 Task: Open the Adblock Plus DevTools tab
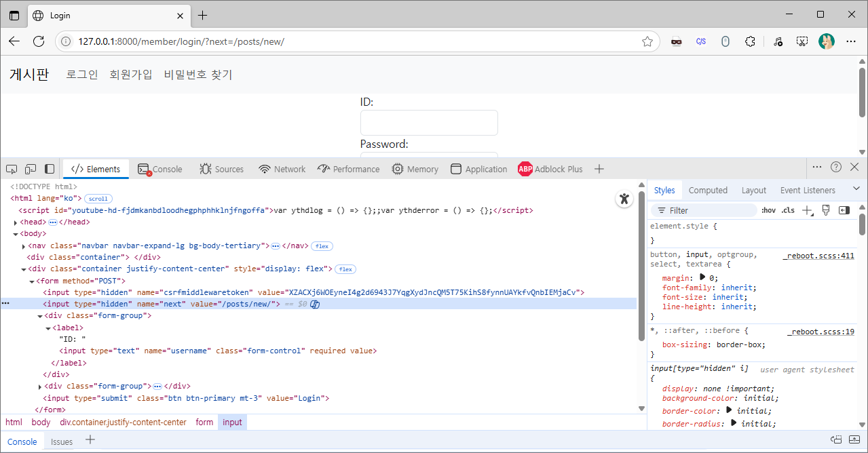click(550, 169)
